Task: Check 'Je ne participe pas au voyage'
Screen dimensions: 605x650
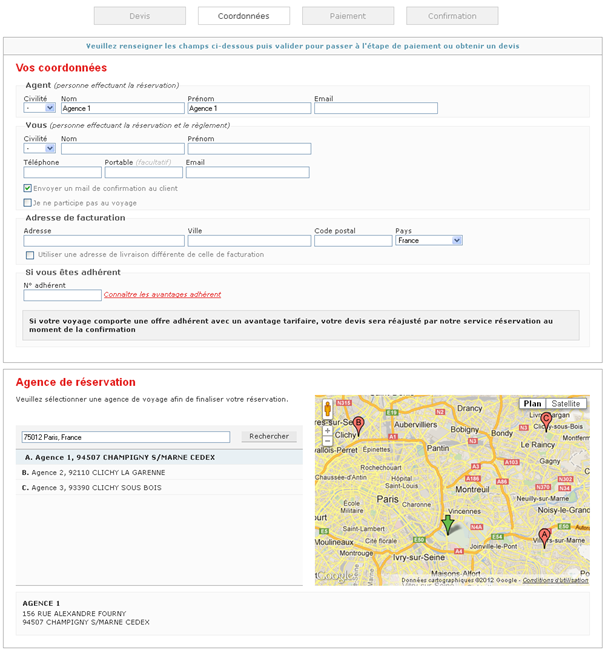Action: pos(28,203)
